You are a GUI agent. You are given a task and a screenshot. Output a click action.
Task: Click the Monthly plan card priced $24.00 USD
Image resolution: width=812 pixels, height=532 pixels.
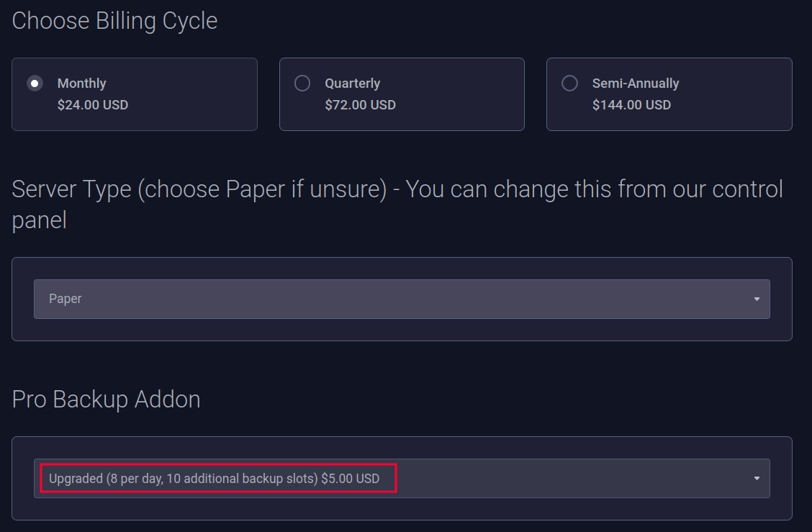click(x=135, y=94)
